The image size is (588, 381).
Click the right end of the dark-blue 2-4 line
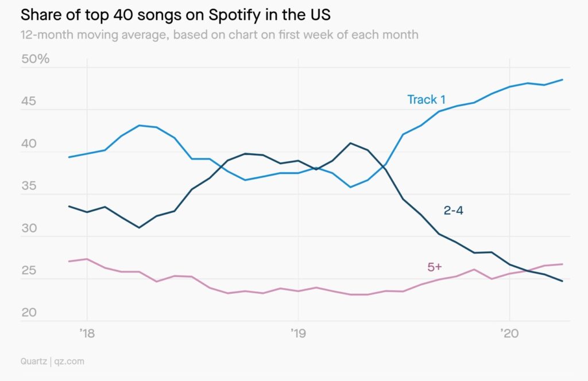pos(562,281)
